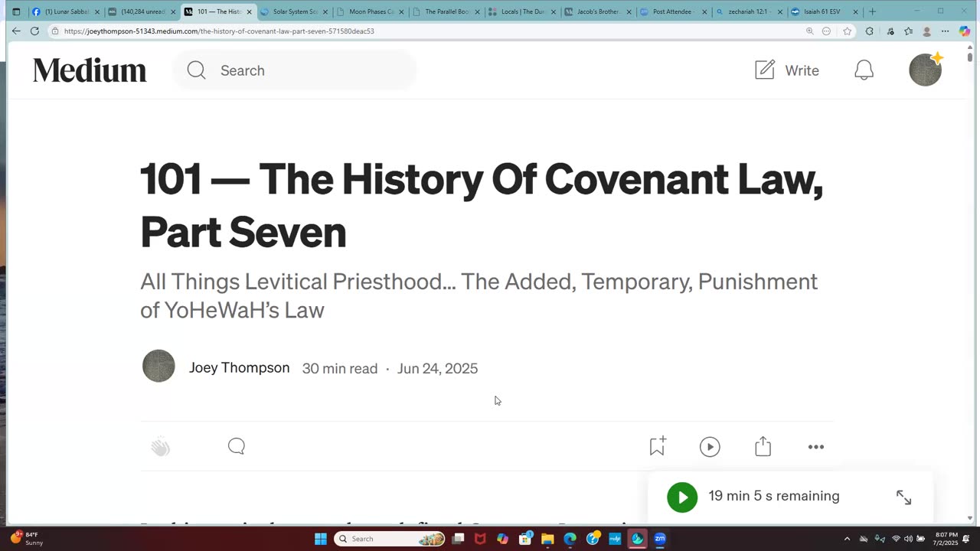Open Microsoft Store from taskbar
The height and width of the screenshot is (551, 980).
[x=525, y=539]
